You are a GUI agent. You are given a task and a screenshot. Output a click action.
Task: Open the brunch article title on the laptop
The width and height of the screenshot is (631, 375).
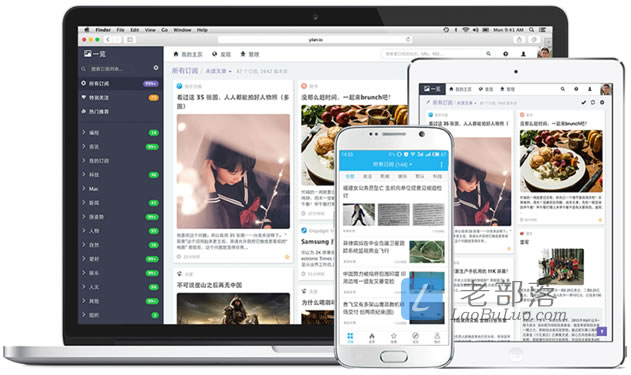click(x=346, y=97)
